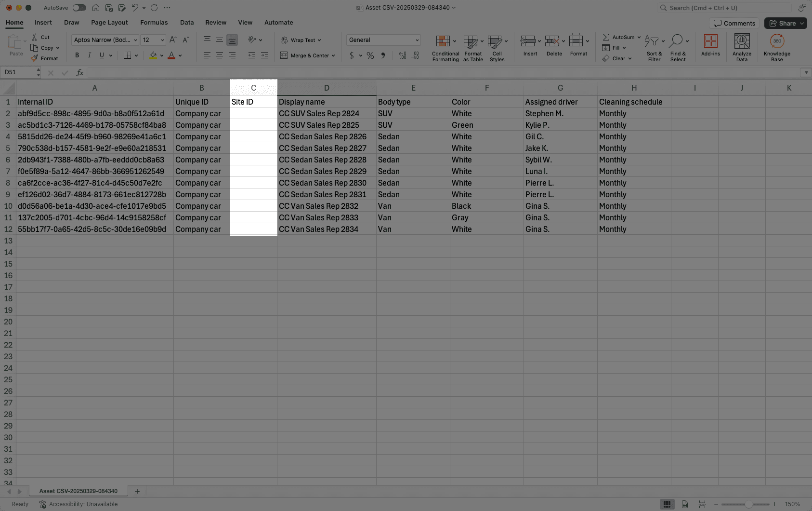812x511 pixels.
Task: Open the Data ribbon tab
Action: click(x=186, y=22)
